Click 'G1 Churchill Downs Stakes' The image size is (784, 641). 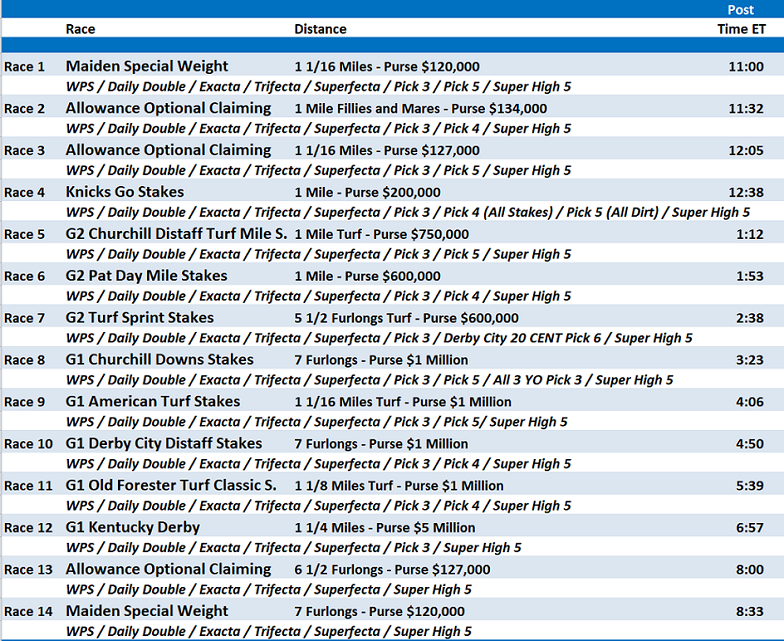160,360
